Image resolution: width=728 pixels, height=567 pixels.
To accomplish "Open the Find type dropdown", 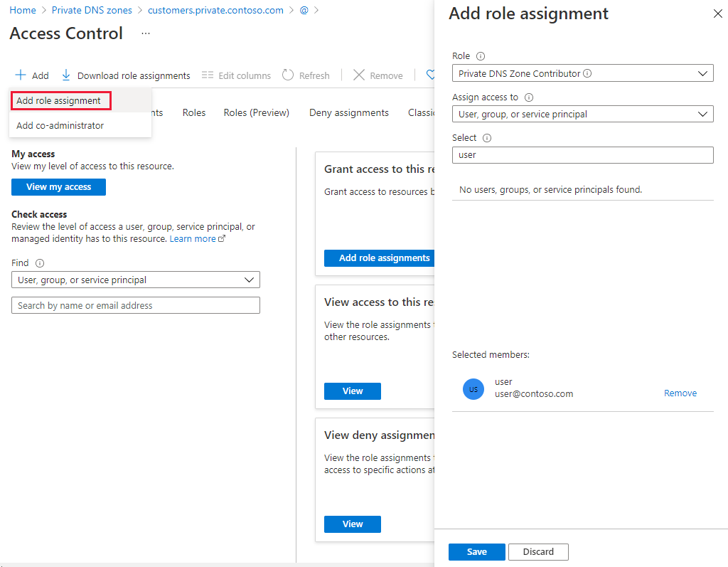I will [136, 280].
